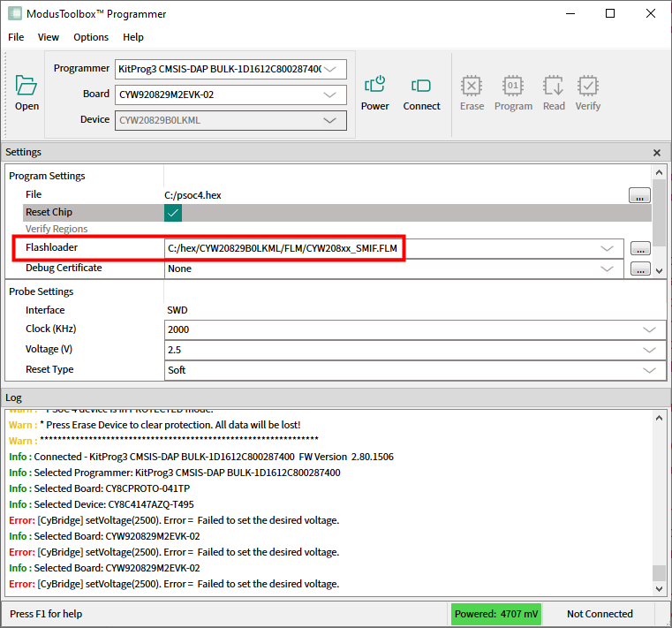Image resolution: width=672 pixels, height=628 pixels.
Task: Open the Voltage (V) dropdown
Action: (x=650, y=350)
